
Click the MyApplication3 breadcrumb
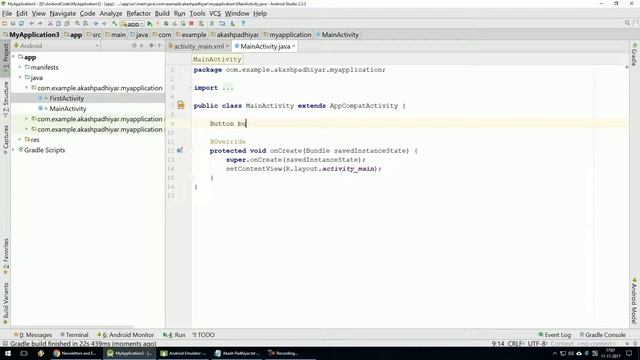coord(31,35)
